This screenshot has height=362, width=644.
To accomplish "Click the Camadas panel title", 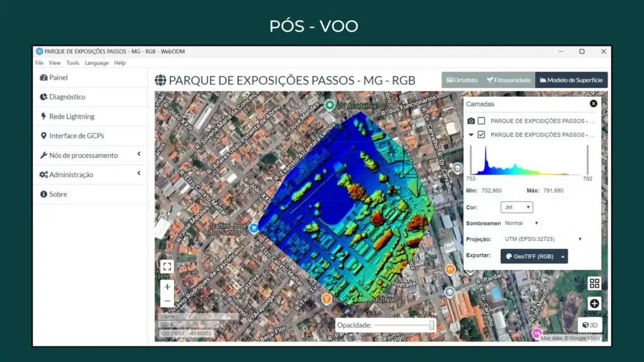I will (480, 104).
